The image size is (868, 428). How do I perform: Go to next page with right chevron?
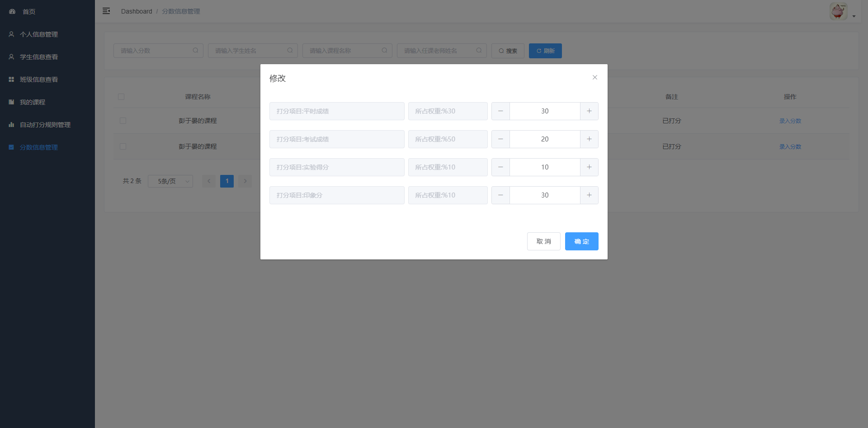[245, 181]
